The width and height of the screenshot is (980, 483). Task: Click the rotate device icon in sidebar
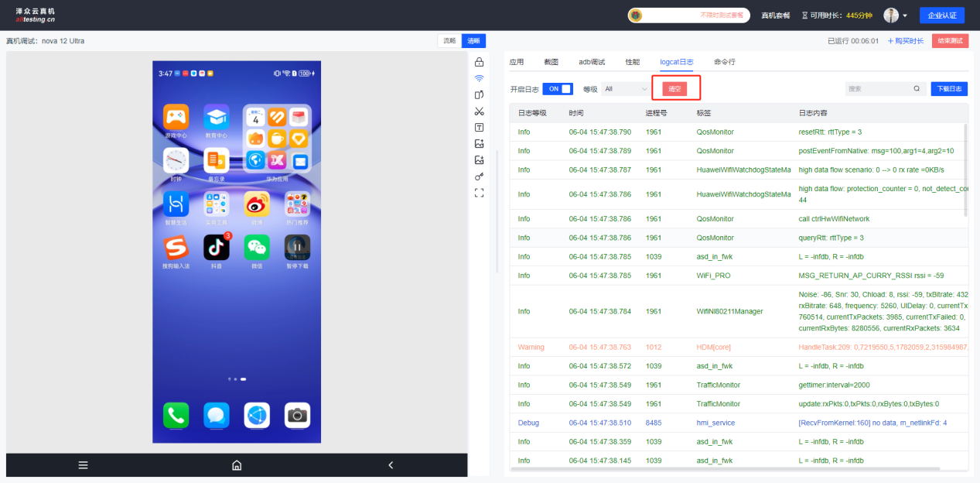pos(479,94)
